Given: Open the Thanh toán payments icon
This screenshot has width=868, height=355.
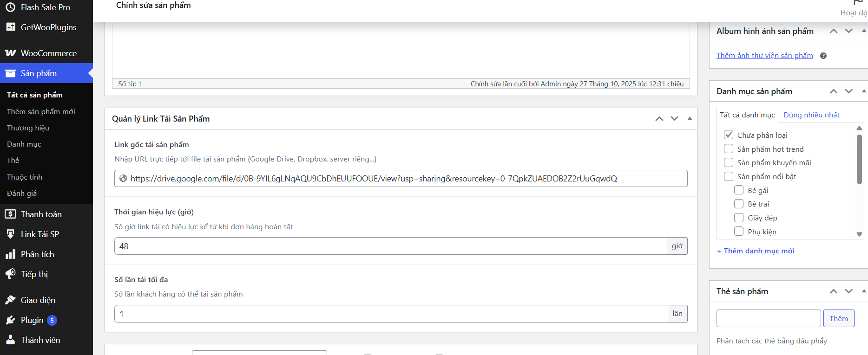Looking at the screenshot, I should pos(10,214).
